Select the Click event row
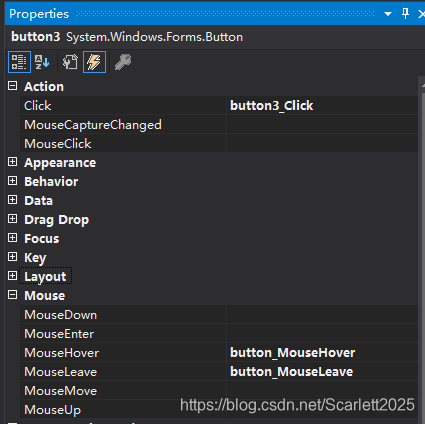The width and height of the screenshot is (425, 424). (x=219, y=106)
